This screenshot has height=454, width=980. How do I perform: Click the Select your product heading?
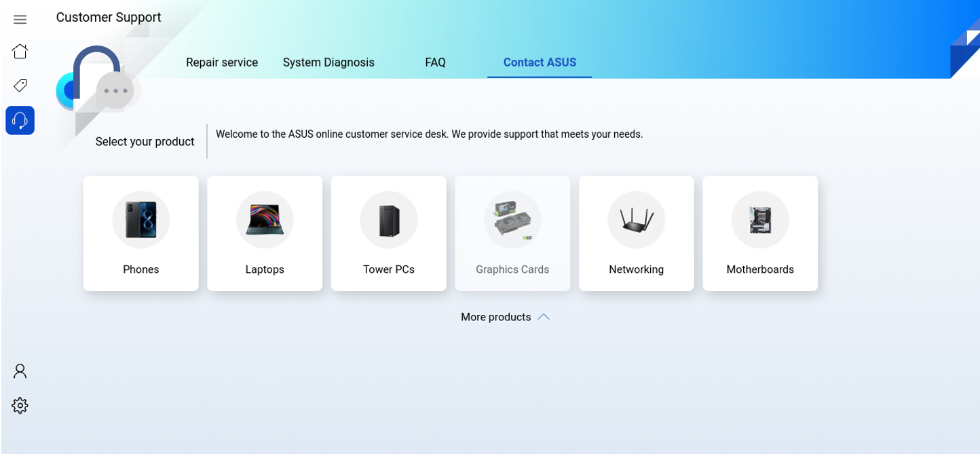(x=145, y=142)
